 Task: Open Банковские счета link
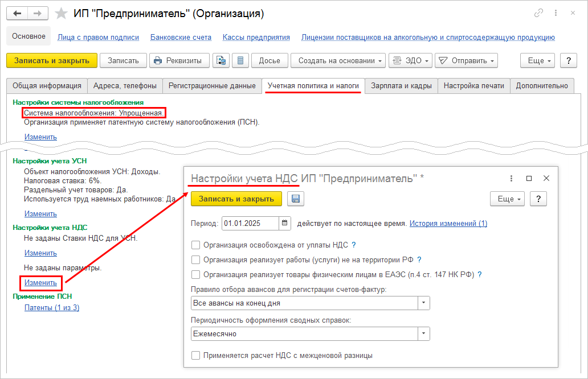pos(181,38)
